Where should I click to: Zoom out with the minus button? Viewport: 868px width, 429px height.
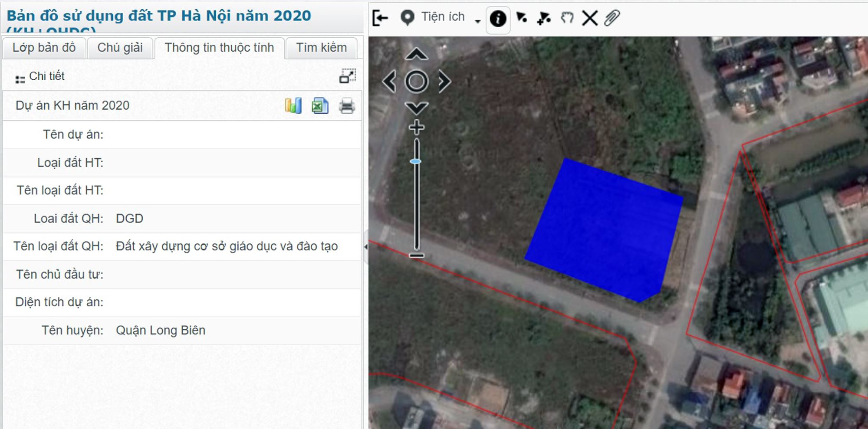point(417,255)
